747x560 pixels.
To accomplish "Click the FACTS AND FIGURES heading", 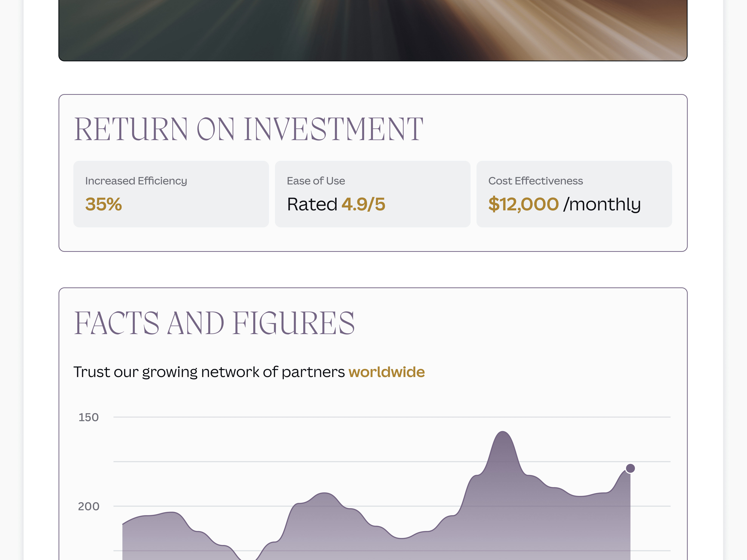I will click(x=214, y=323).
